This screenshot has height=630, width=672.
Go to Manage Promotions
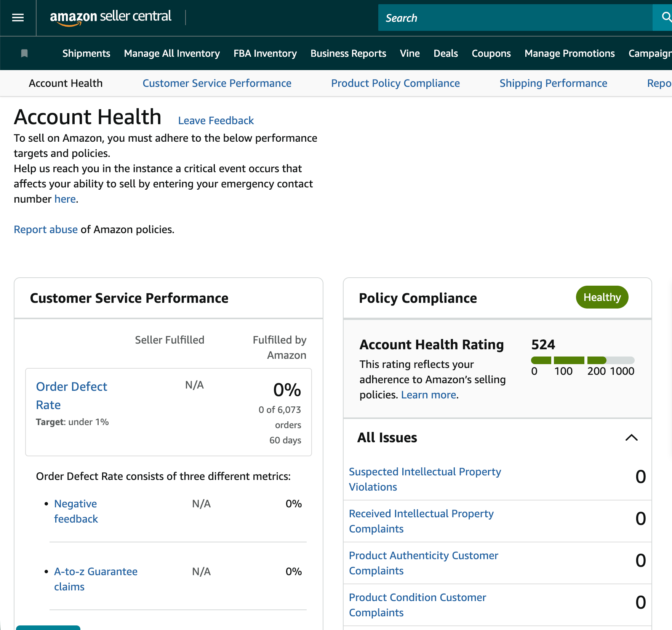click(570, 53)
